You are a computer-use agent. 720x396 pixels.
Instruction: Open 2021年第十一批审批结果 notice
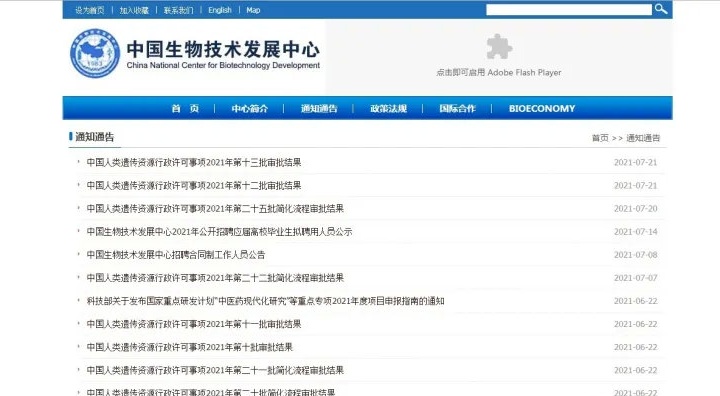pyautogui.click(x=194, y=324)
